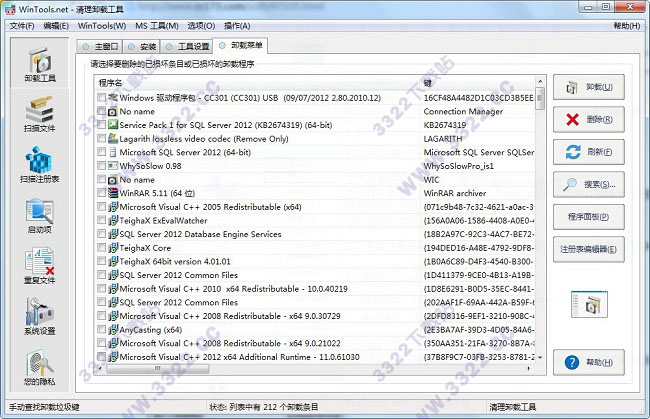The height and width of the screenshot is (419, 650).
Task: Click the TeighaX Core installer icon
Action: pos(113,248)
